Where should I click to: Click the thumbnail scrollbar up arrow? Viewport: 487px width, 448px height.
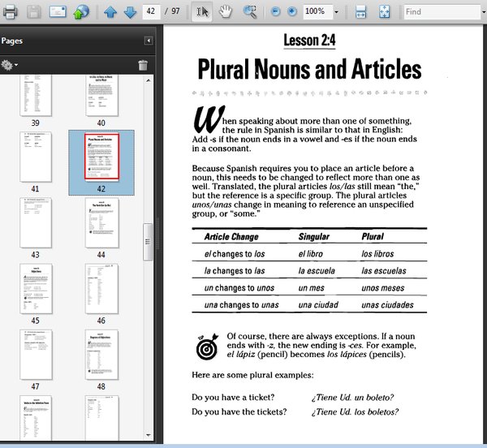(149, 80)
